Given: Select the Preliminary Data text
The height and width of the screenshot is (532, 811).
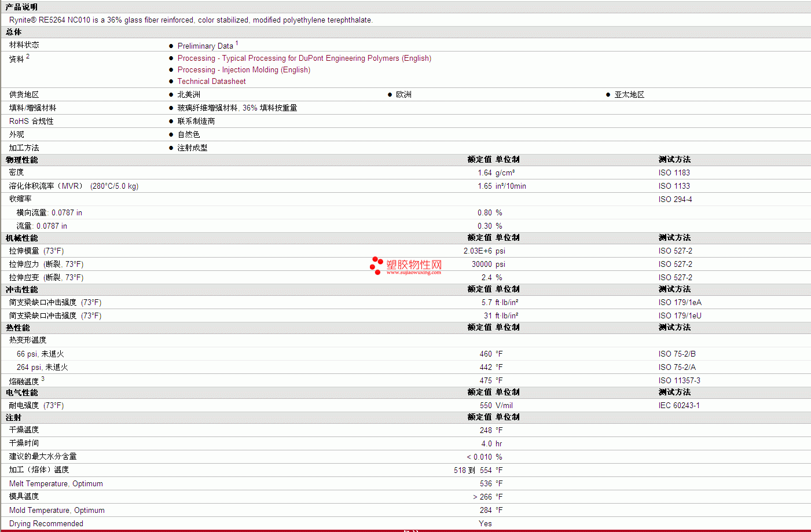Looking at the screenshot, I should (x=205, y=46).
